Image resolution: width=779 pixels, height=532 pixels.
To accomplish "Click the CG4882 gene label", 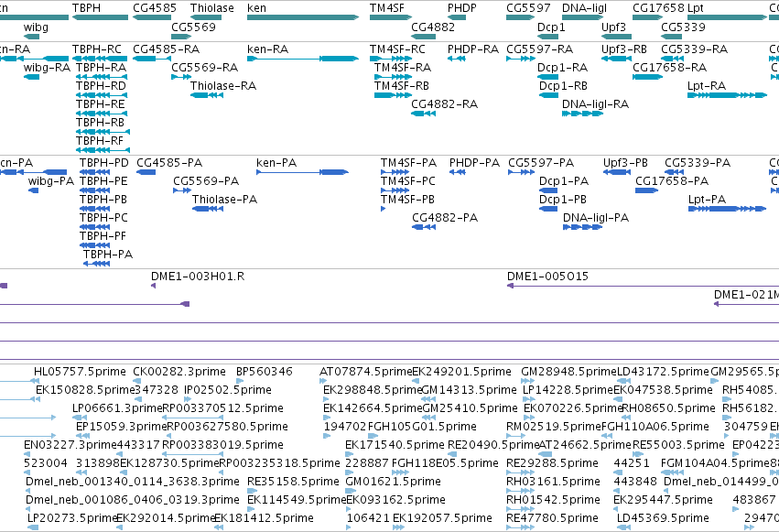I will tap(433, 27).
